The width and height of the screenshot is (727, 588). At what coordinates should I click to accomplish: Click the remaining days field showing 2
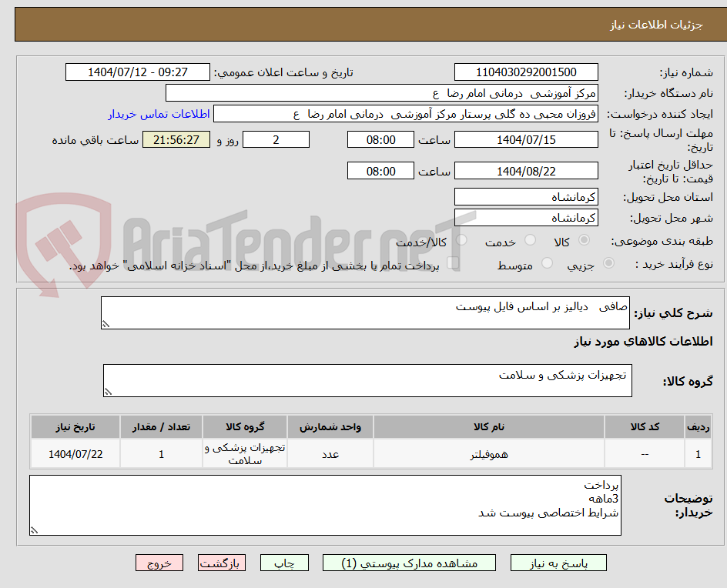click(275, 139)
